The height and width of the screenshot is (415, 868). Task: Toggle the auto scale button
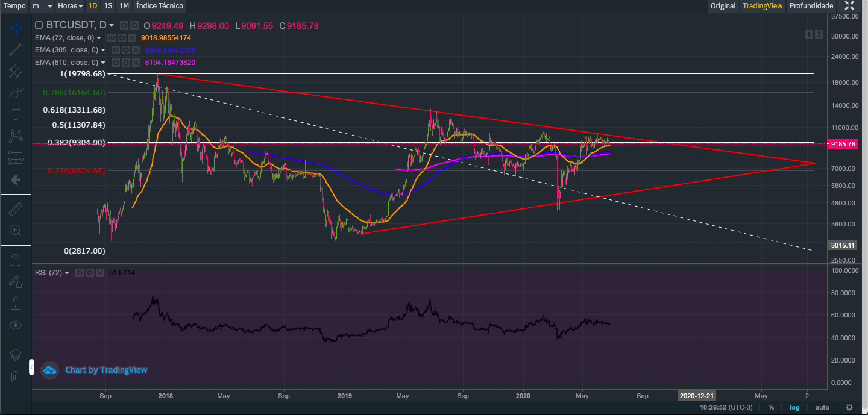pos(822,408)
